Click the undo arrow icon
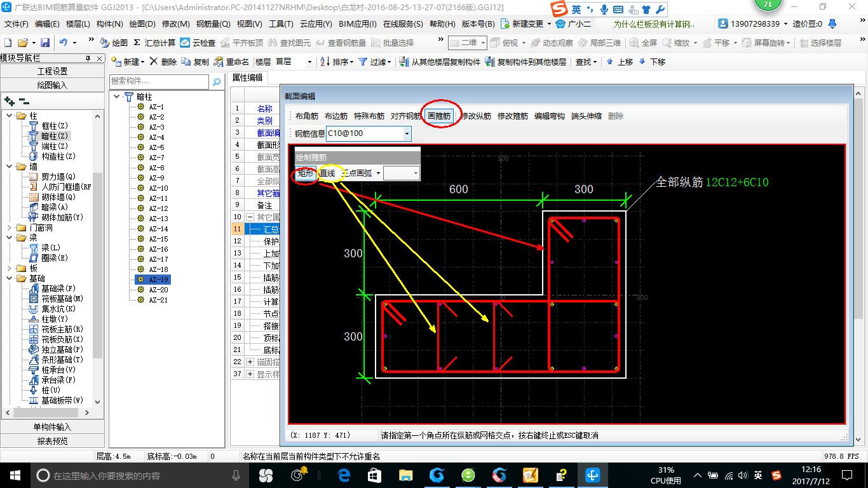 [x=64, y=43]
